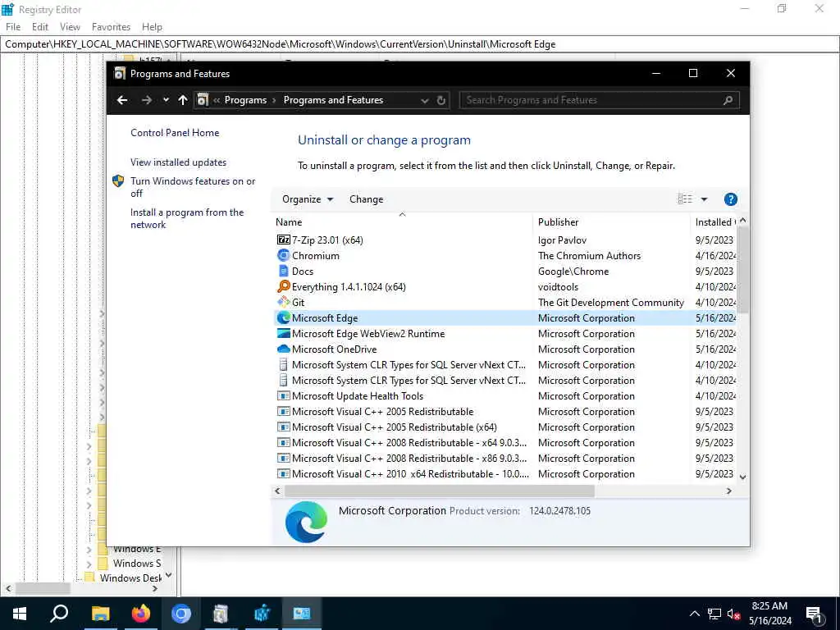Click the Everything search tool icon

(283, 286)
